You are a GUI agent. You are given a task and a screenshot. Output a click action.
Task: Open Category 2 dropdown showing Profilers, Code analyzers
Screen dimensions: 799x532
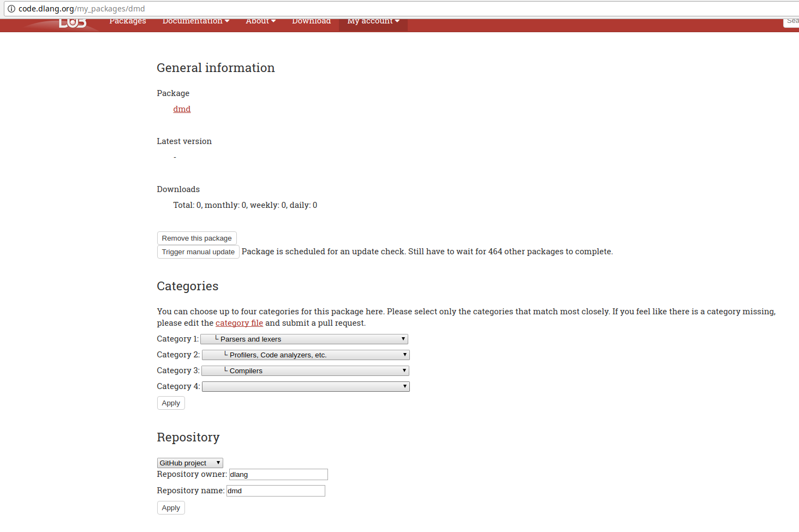306,355
